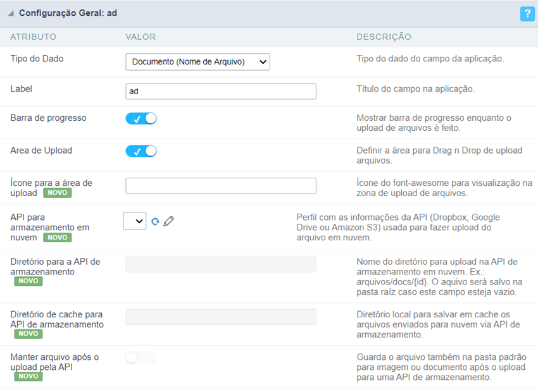Open the help question mark icon
Screen dimensions: 538x392
click(527, 13)
